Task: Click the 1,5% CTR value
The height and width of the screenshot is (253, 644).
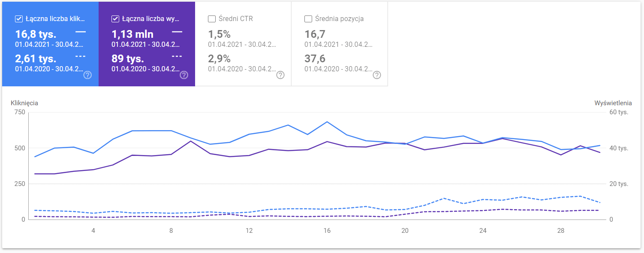Action: [x=219, y=34]
